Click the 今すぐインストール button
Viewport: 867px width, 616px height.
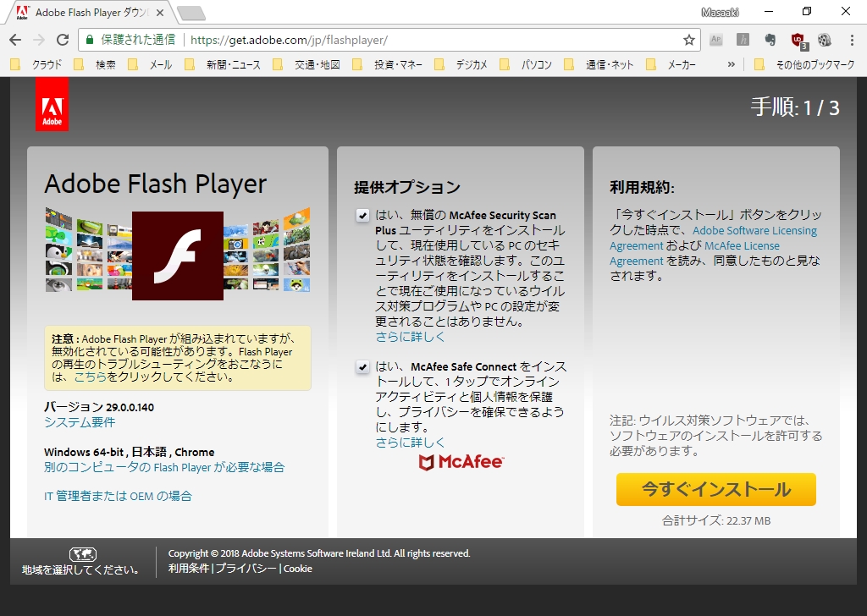click(x=716, y=489)
